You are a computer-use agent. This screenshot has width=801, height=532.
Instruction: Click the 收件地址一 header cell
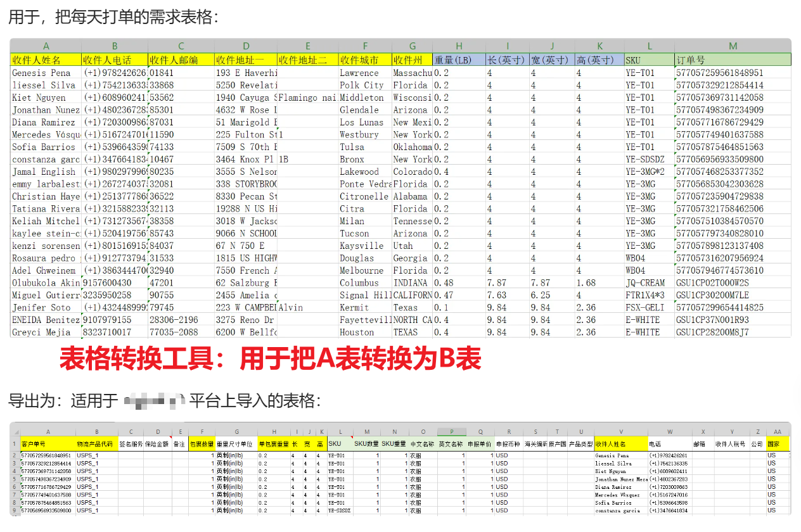click(246, 60)
